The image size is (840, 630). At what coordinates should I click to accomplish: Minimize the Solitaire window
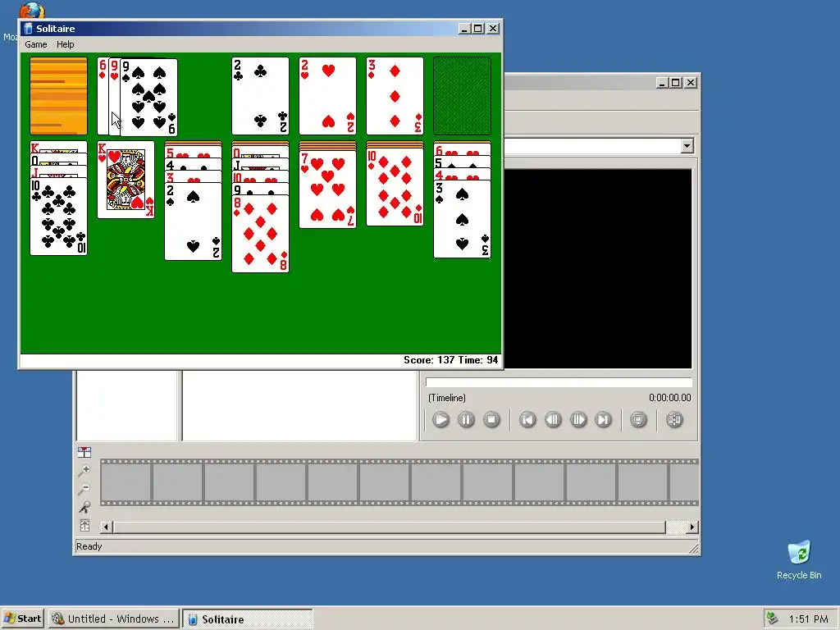point(464,29)
